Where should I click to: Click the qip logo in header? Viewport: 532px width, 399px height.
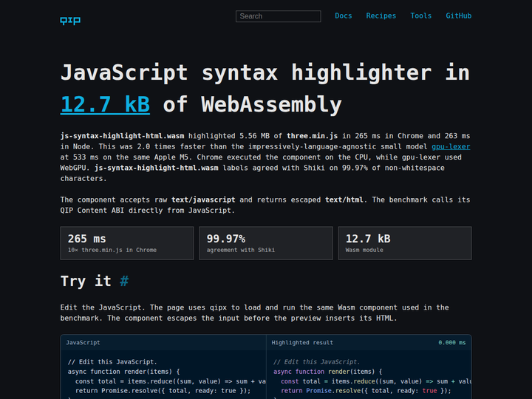pyautogui.click(x=70, y=21)
